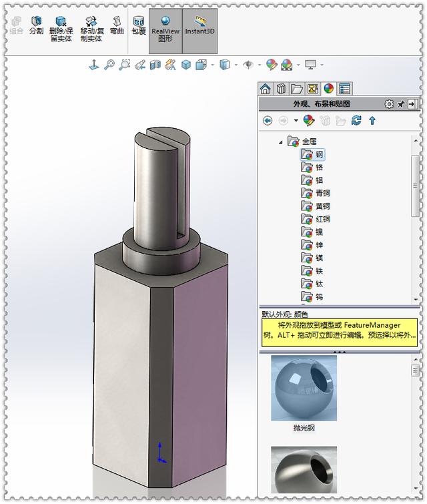
Task: Click the eye visibility icon in view toolbar
Action: [248, 65]
